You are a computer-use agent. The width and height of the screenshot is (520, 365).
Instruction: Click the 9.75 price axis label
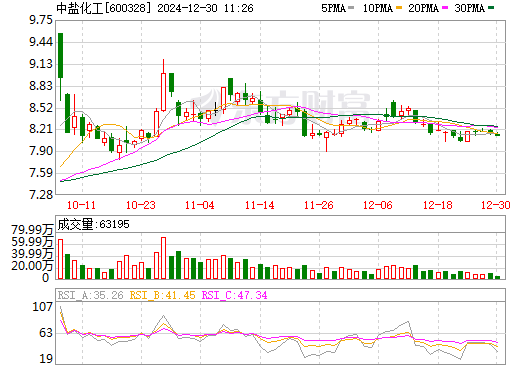coord(41,20)
